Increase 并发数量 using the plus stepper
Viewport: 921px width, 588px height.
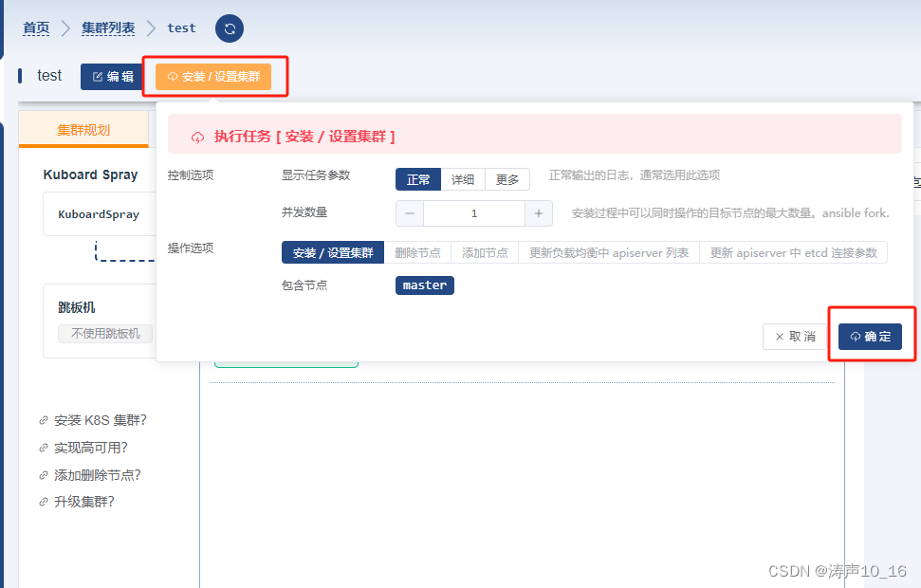538,212
